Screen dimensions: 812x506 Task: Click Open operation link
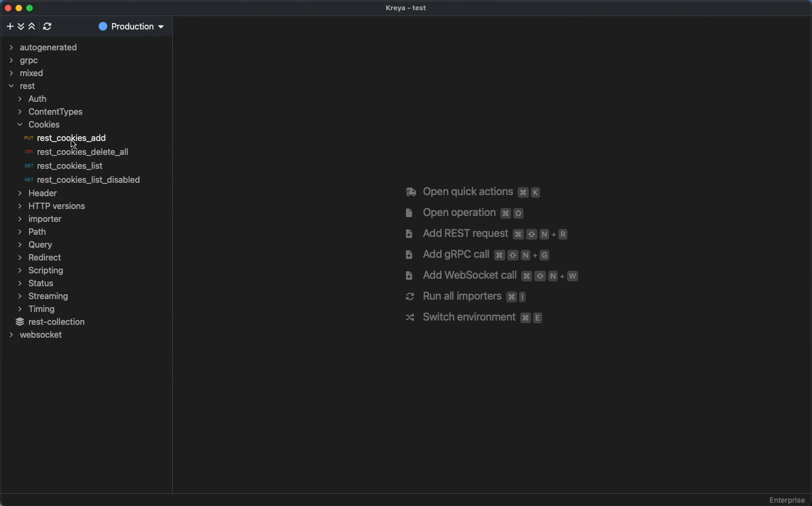pyautogui.click(x=459, y=213)
